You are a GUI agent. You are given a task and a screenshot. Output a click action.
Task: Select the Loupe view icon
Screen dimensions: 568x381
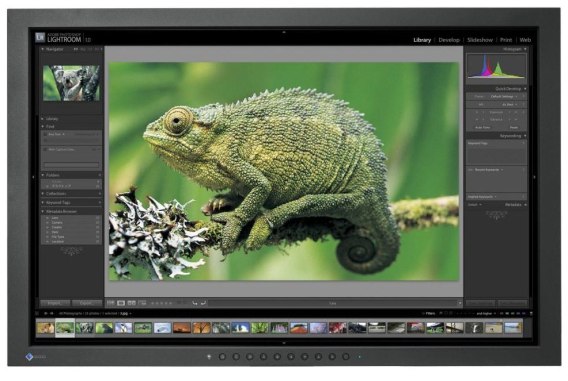(x=121, y=303)
